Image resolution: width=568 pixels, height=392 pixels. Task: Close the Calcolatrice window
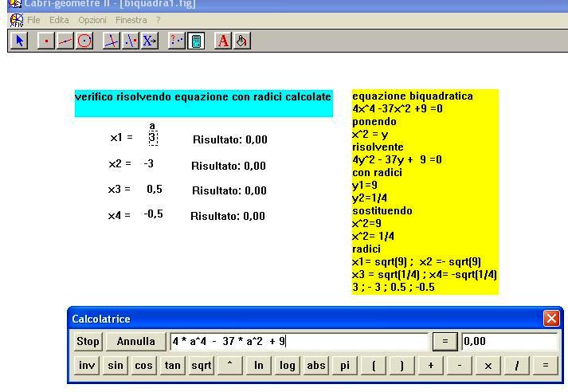(x=551, y=319)
